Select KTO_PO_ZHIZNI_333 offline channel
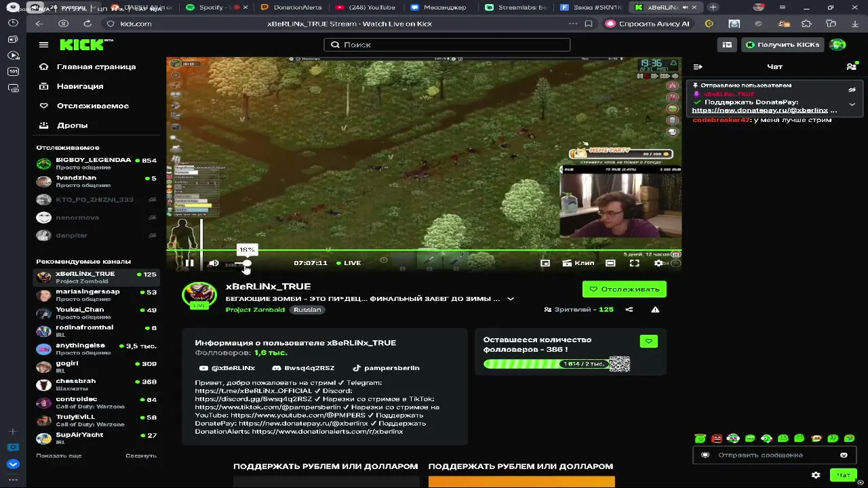The width and height of the screenshot is (868, 488). [x=96, y=199]
